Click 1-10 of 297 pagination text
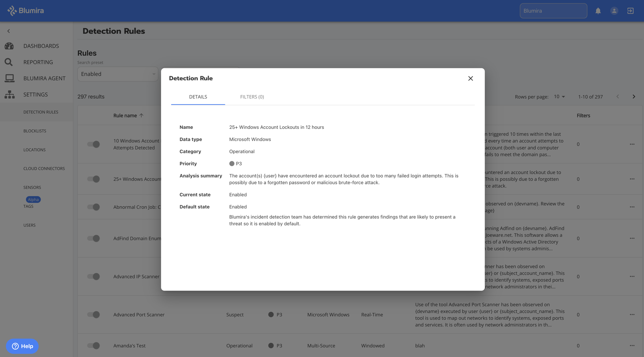 pos(590,97)
